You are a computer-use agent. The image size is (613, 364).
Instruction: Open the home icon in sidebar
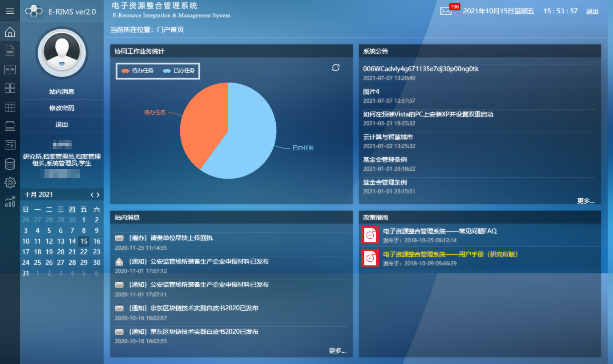point(10,32)
